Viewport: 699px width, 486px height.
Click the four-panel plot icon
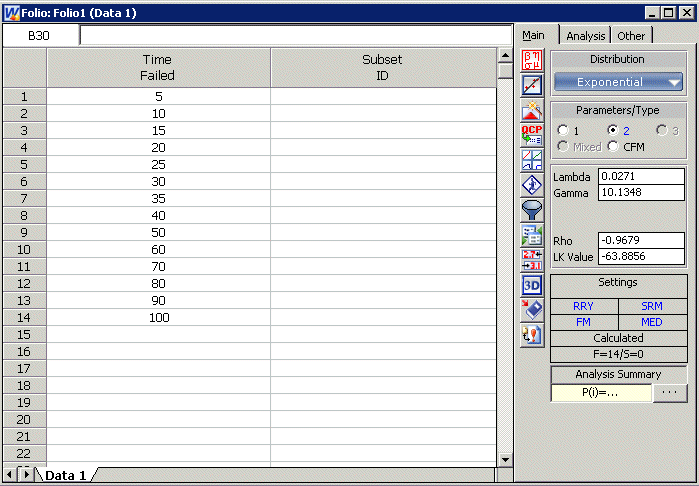pyautogui.click(x=532, y=160)
